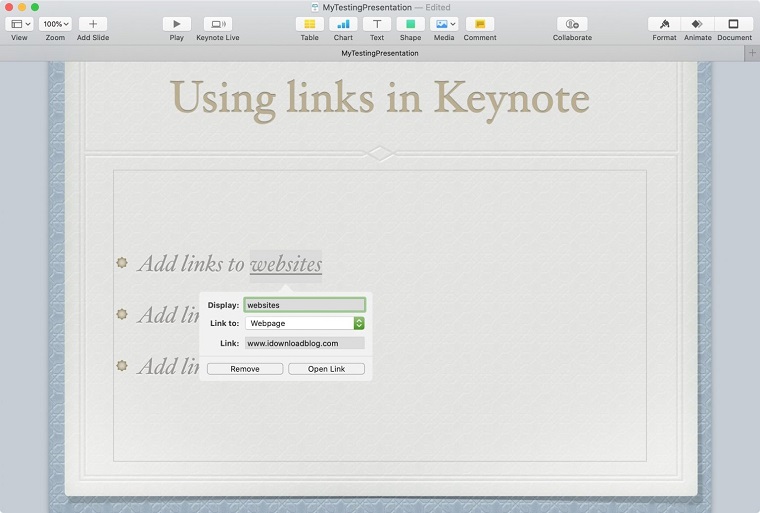Open Keynote Live broadcast
The width and height of the screenshot is (760, 513).
[x=217, y=24]
